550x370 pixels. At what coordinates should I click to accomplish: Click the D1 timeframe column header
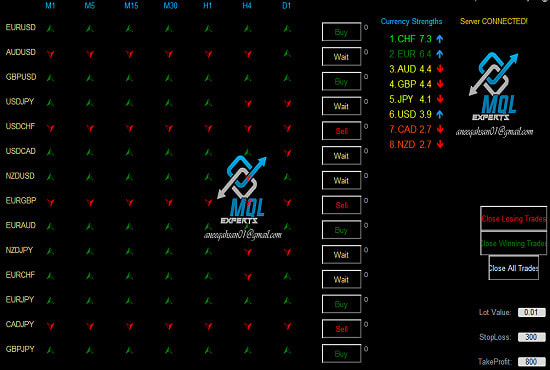[287, 5]
